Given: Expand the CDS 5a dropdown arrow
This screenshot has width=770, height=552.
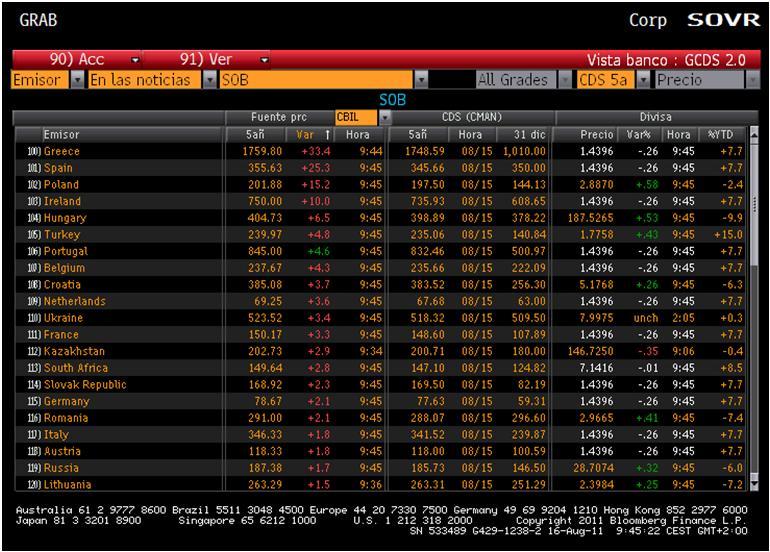Looking at the screenshot, I should pos(643,80).
